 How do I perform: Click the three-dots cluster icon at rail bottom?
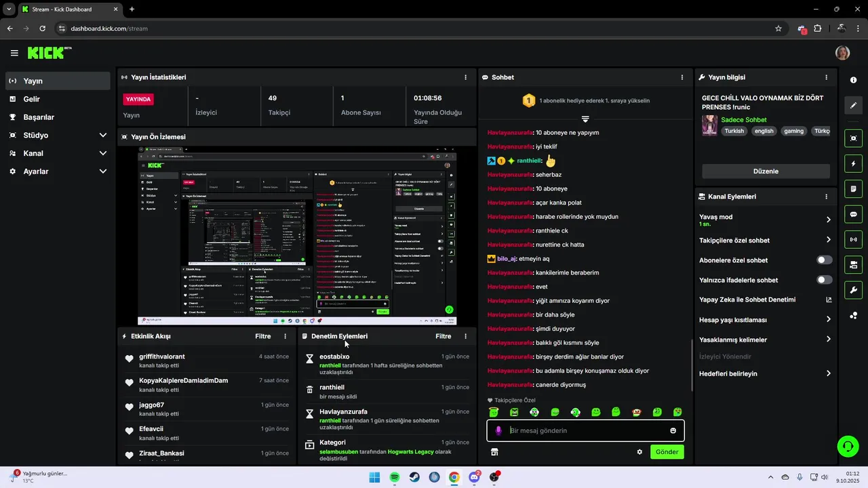click(853, 316)
